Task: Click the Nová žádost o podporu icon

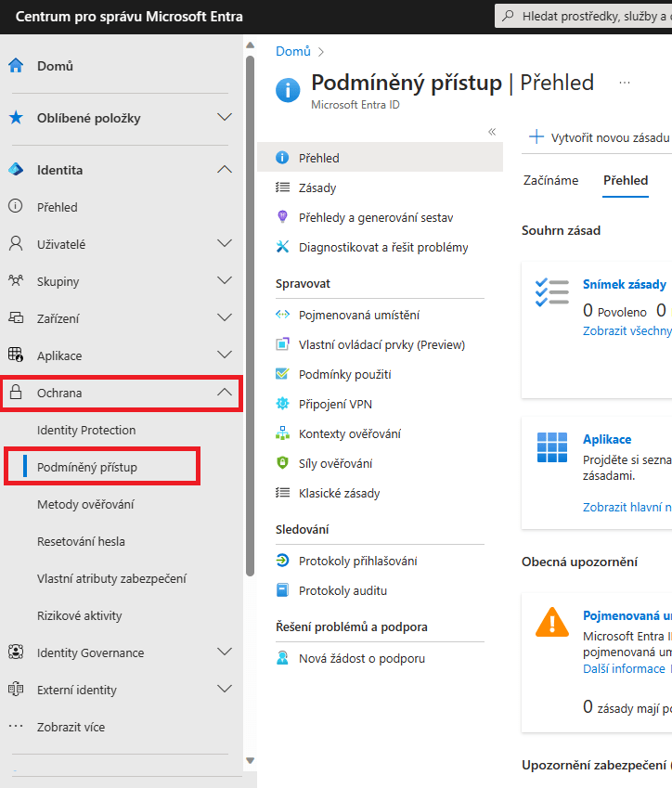Action: tap(283, 658)
